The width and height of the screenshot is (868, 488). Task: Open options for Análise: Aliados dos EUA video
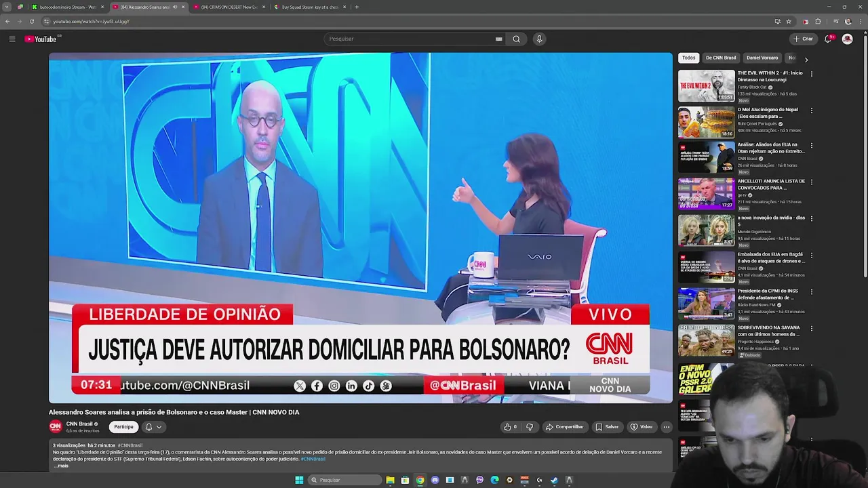812,145
